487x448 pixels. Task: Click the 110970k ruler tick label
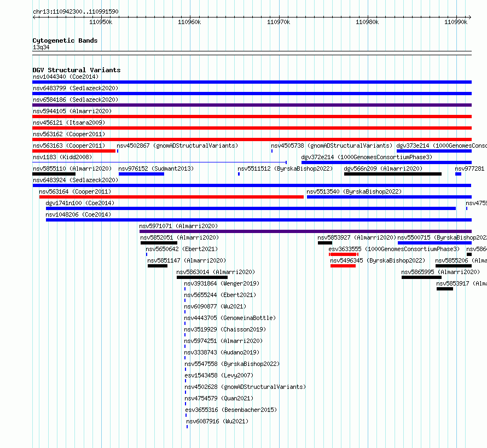coord(279,22)
